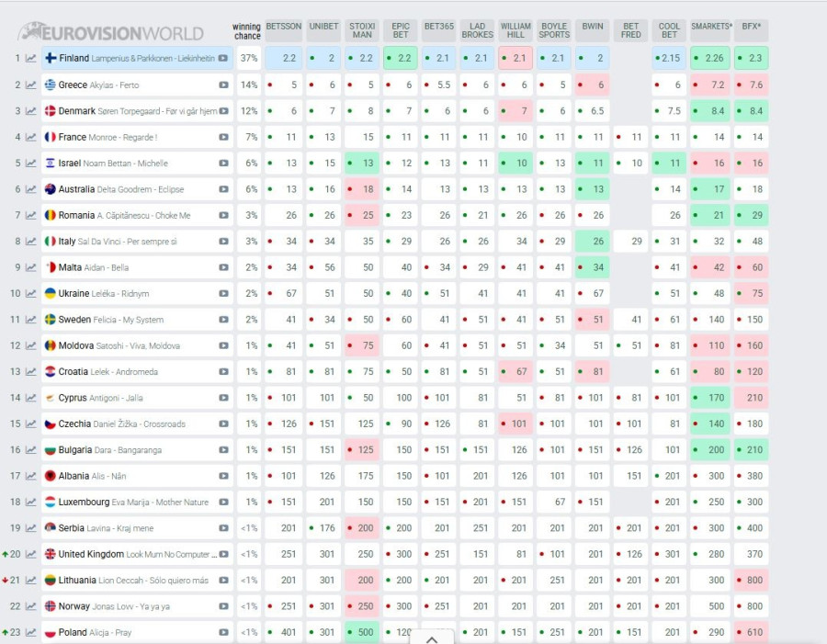The height and width of the screenshot is (644, 827).
Task: Select the WILLIAM HILL bookmaker column header
Action: pos(515,30)
